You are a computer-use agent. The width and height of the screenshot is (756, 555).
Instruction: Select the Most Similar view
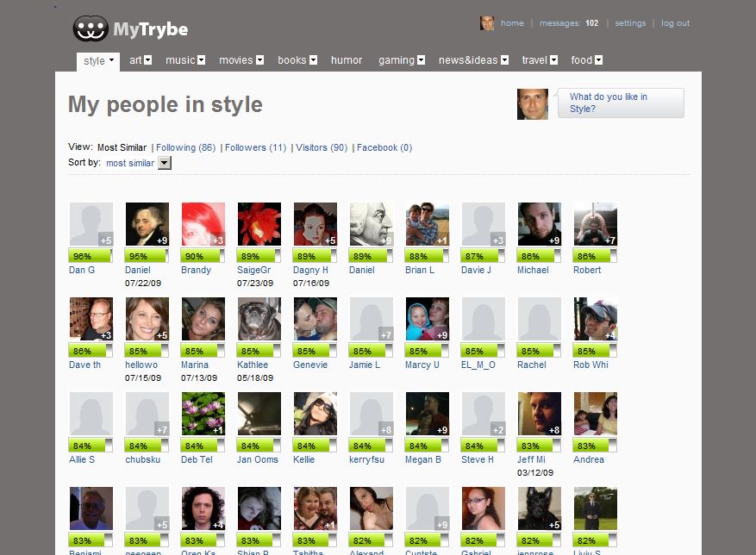click(122, 147)
